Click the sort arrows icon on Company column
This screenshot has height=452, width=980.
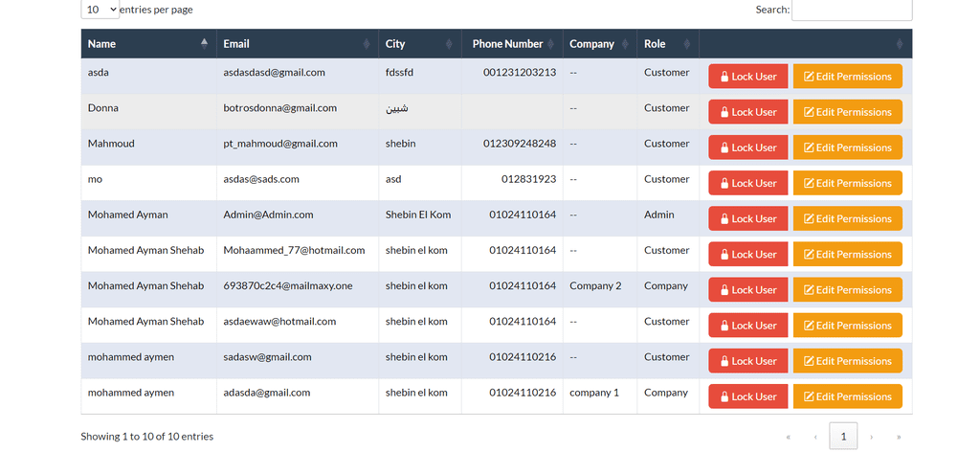point(625,44)
